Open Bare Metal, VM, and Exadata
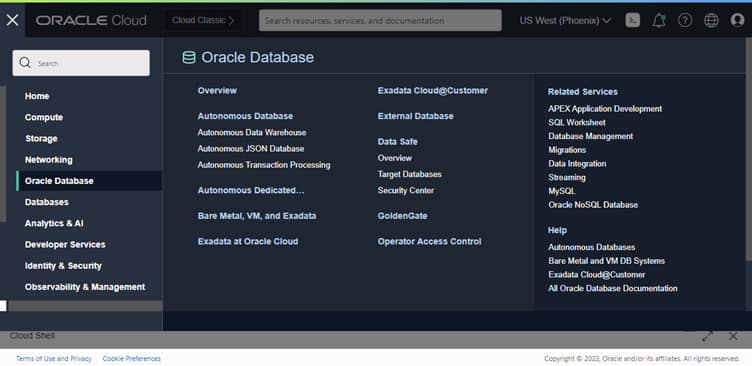752x366 pixels. point(257,216)
